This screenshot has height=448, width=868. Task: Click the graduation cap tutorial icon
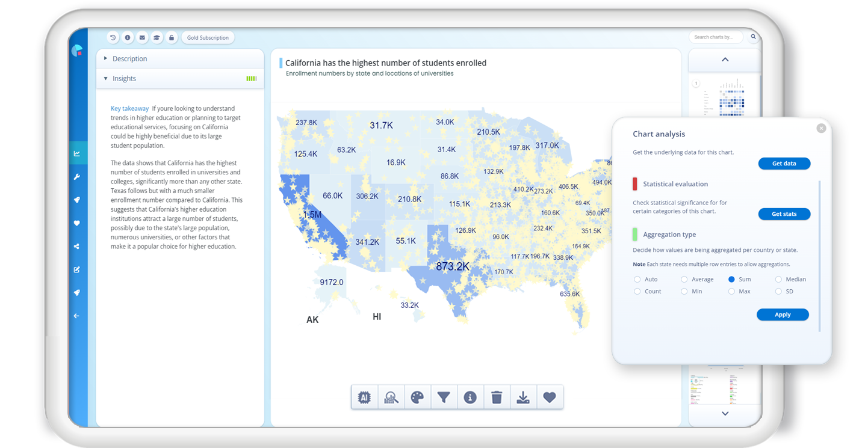pos(157,37)
